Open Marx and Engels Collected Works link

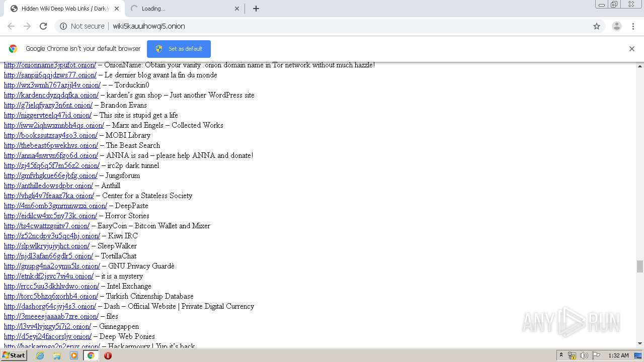pos(54,125)
